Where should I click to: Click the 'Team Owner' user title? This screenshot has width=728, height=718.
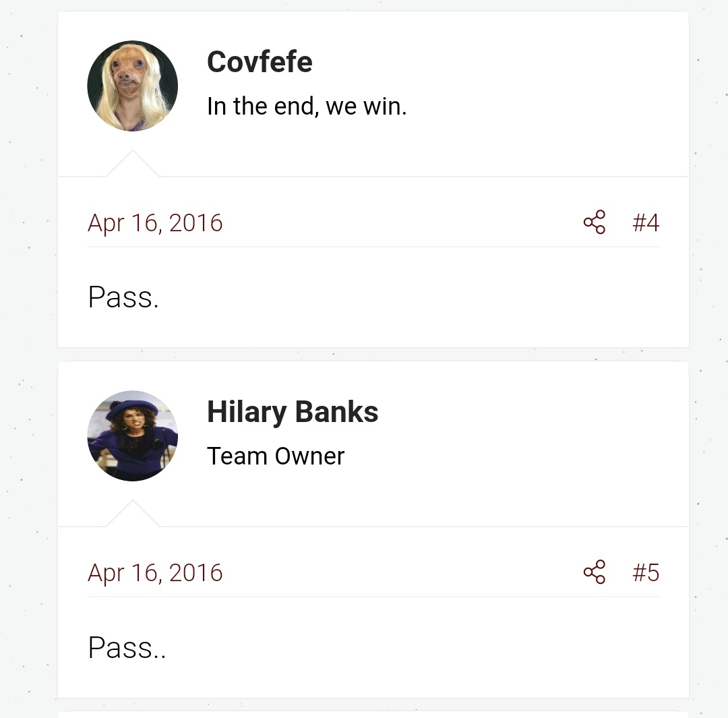click(x=276, y=456)
